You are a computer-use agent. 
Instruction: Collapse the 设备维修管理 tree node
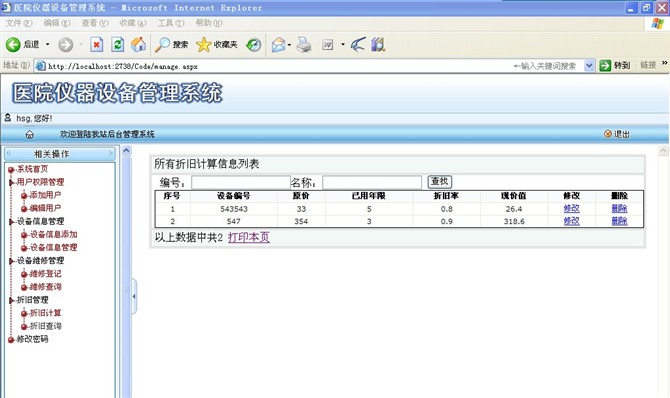point(12,261)
